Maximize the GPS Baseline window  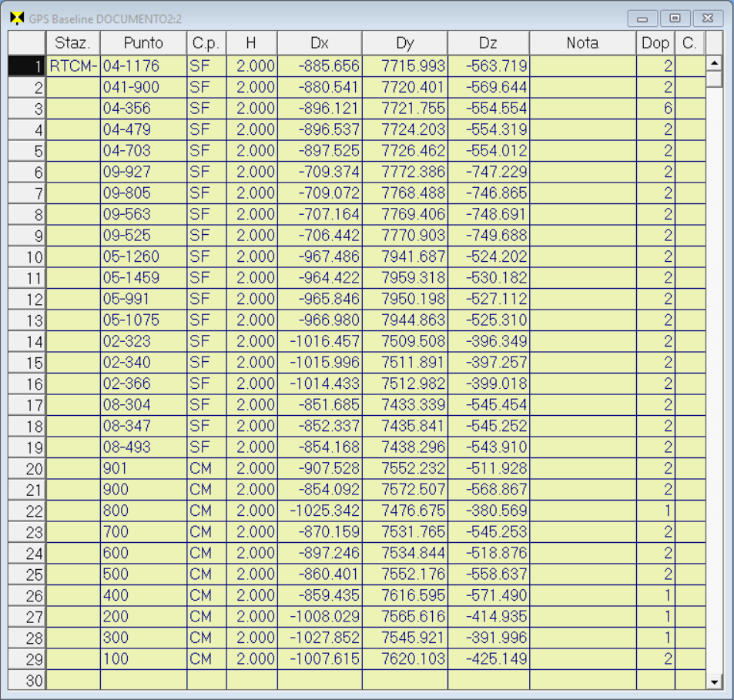[x=675, y=18]
